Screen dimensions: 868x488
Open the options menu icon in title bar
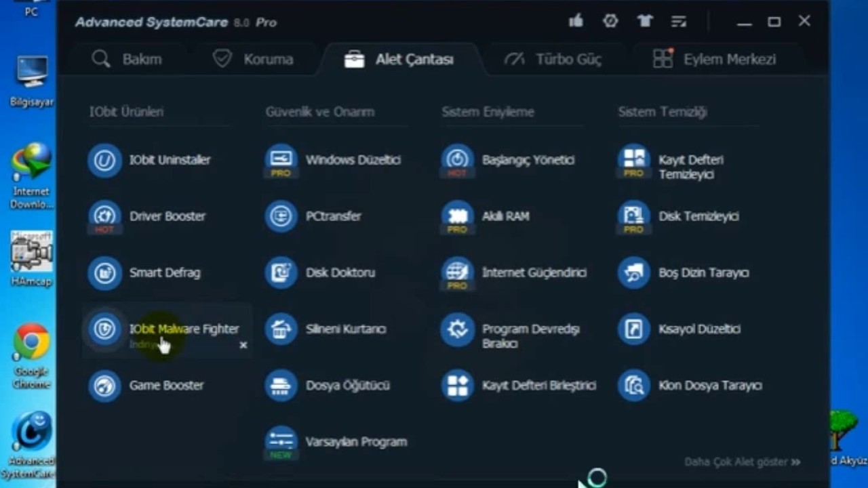[679, 22]
